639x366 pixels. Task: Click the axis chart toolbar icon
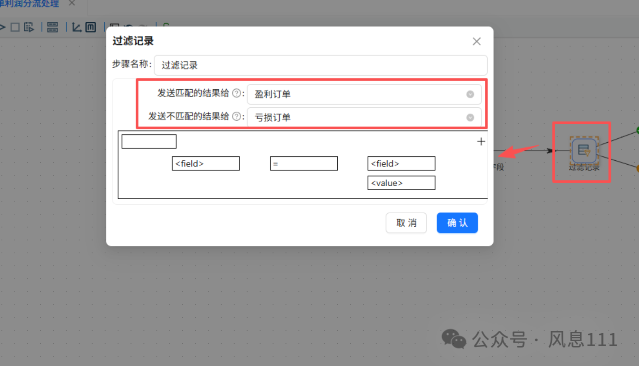click(x=77, y=27)
